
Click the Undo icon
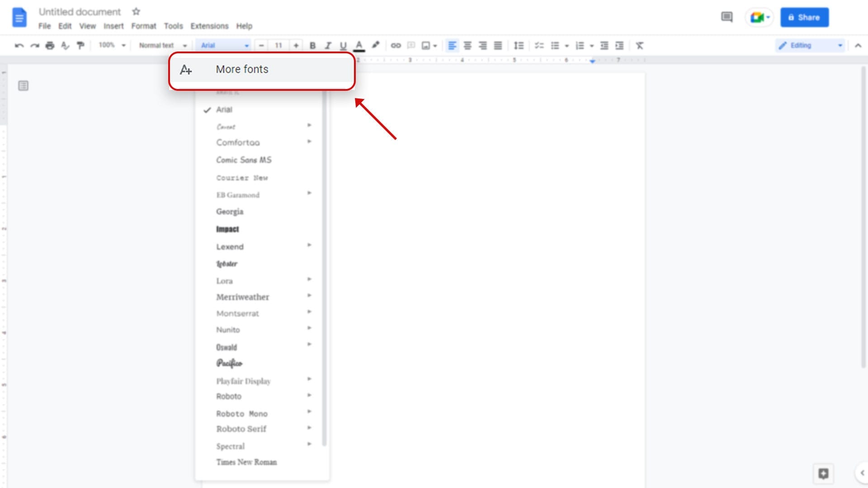click(19, 45)
